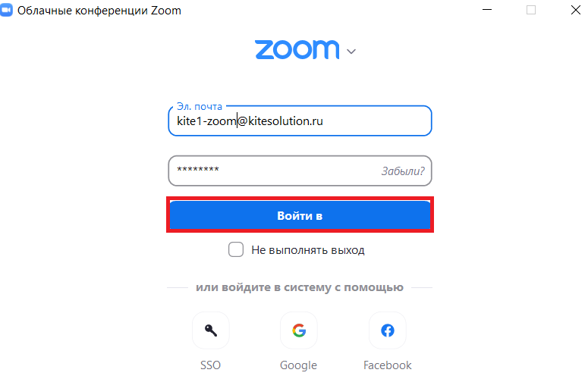588x379 pixels.
Task: Open the "Забыли?" password recovery link
Action: (403, 171)
